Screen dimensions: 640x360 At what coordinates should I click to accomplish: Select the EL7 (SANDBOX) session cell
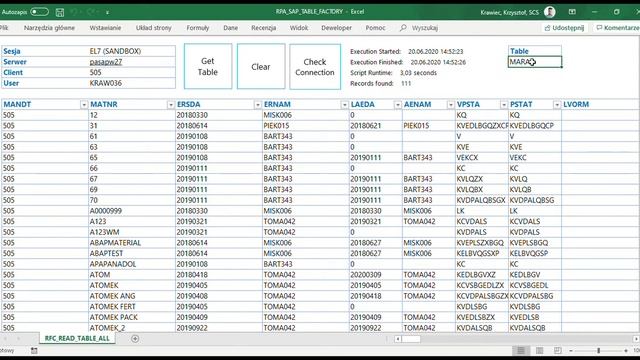132,51
